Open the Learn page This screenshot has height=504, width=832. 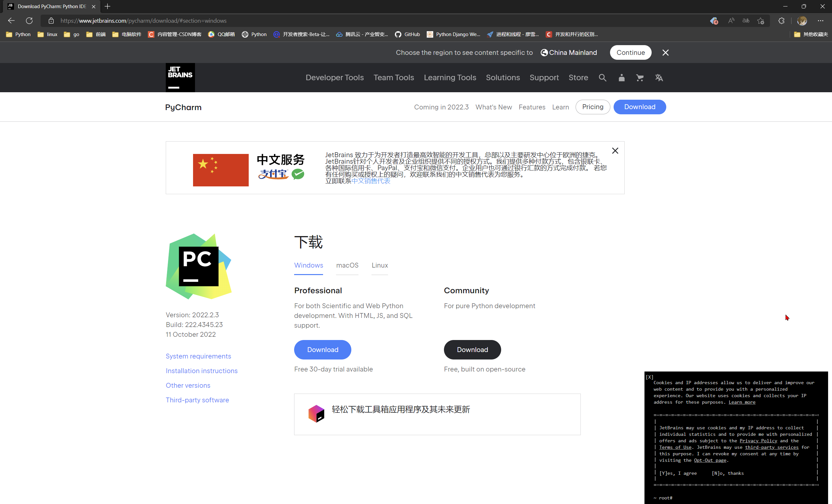pyautogui.click(x=561, y=107)
